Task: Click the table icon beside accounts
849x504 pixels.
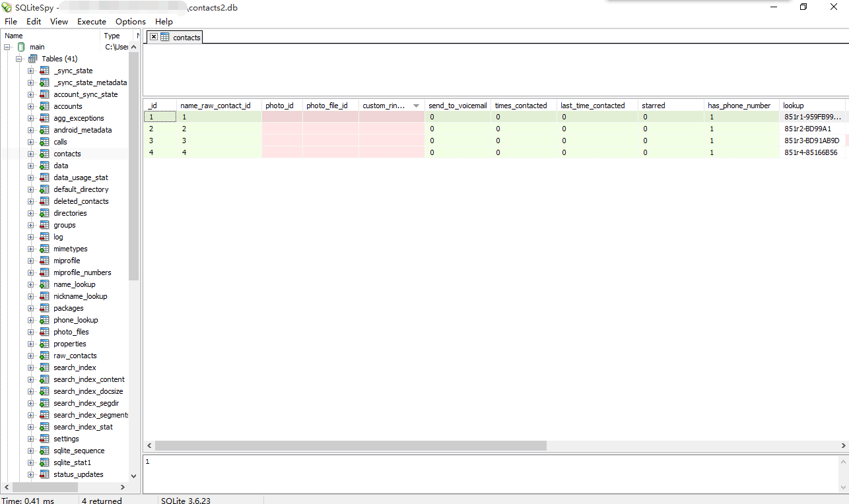Action: click(x=44, y=106)
